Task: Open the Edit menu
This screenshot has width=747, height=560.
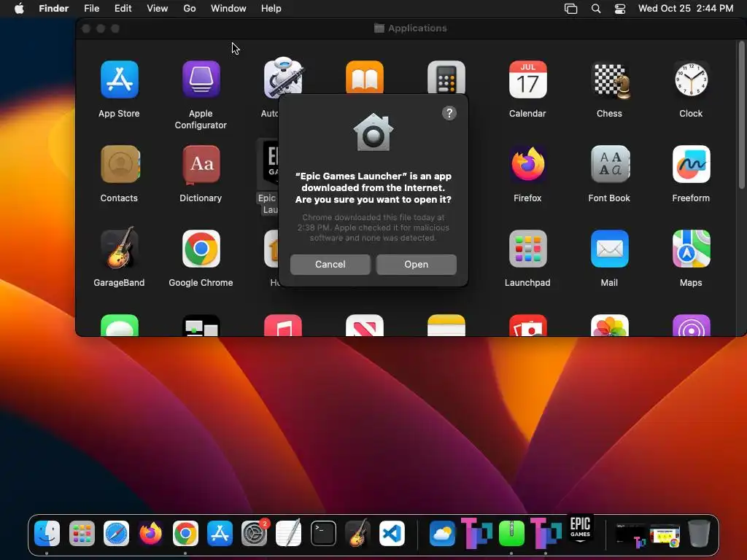Action: pos(123,9)
